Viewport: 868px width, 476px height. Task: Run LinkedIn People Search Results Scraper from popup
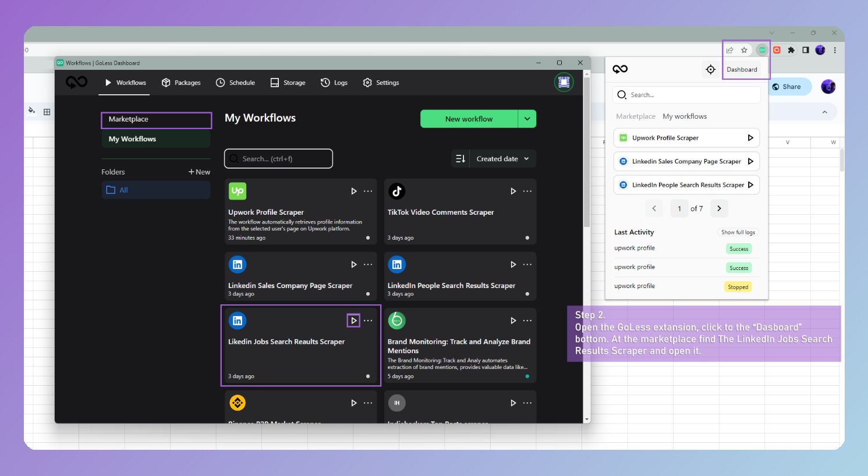click(x=750, y=185)
